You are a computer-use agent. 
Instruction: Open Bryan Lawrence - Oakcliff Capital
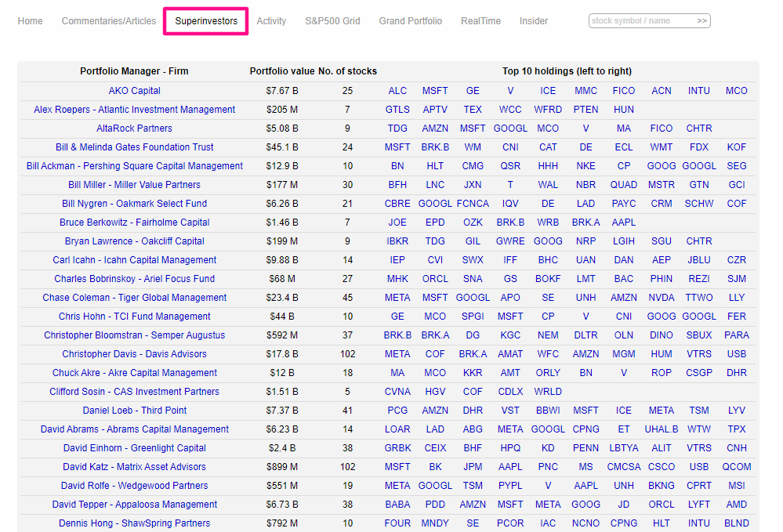[x=134, y=241]
